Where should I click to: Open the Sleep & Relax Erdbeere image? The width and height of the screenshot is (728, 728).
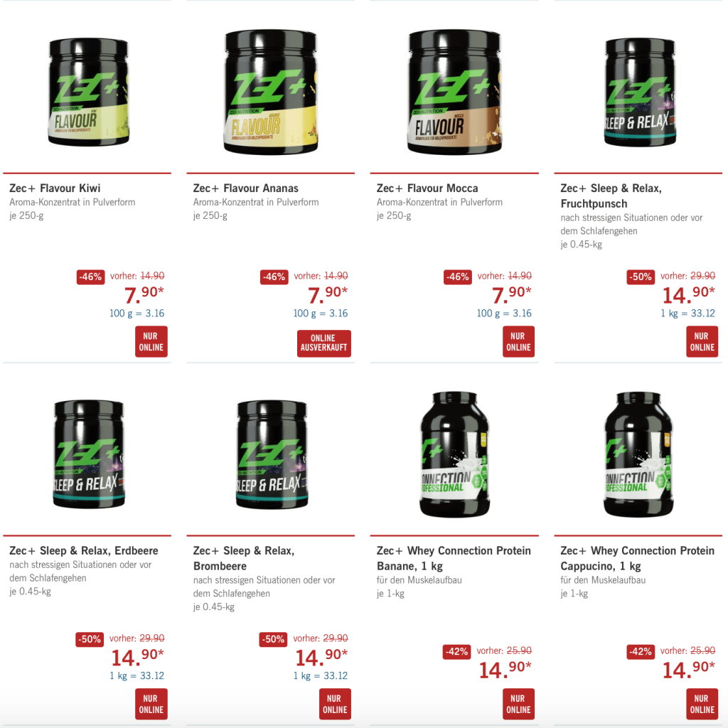89,454
